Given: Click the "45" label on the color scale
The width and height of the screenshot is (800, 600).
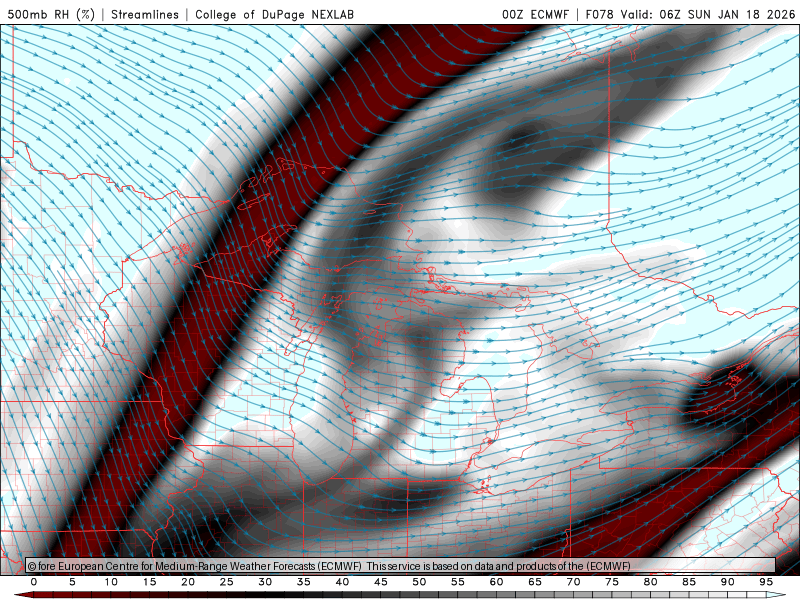Looking at the screenshot, I should 381,582.
